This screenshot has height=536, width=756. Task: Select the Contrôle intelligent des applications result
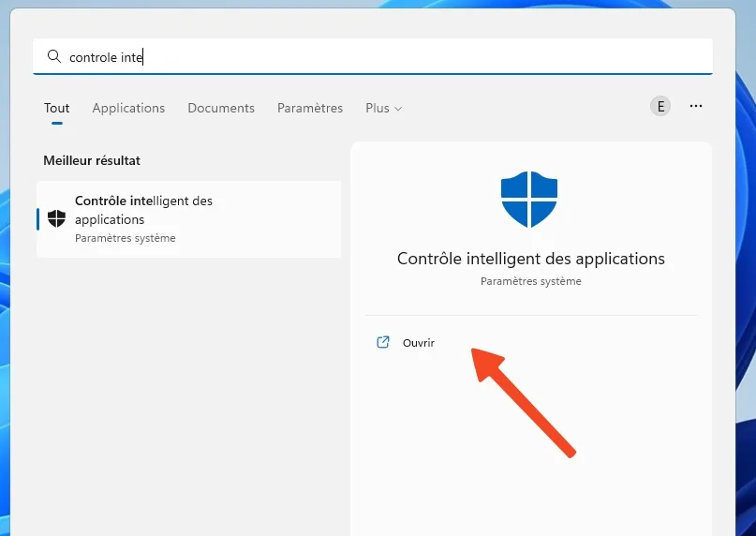pyautogui.click(x=189, y=219)
